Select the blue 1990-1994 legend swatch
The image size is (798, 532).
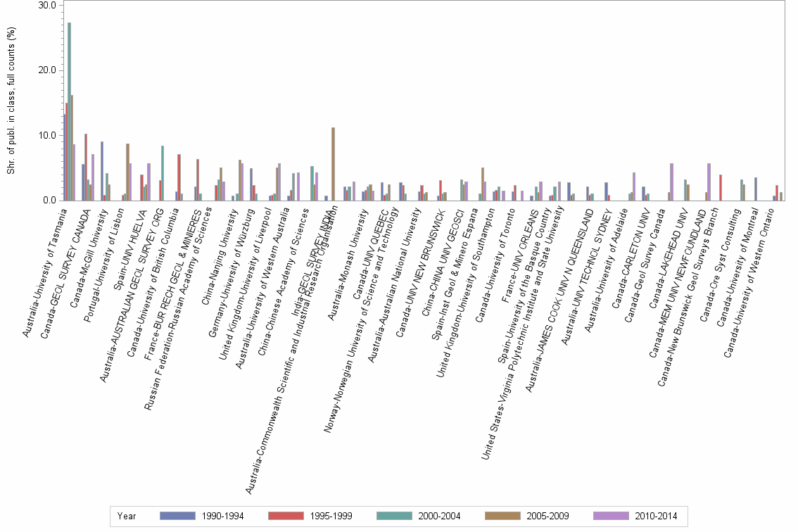point(177,516)
